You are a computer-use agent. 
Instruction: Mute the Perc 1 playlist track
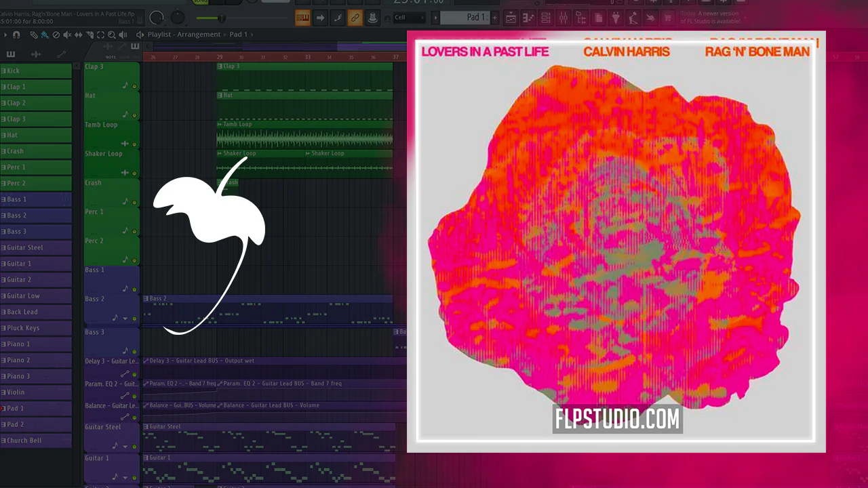(x=134, y=232)
